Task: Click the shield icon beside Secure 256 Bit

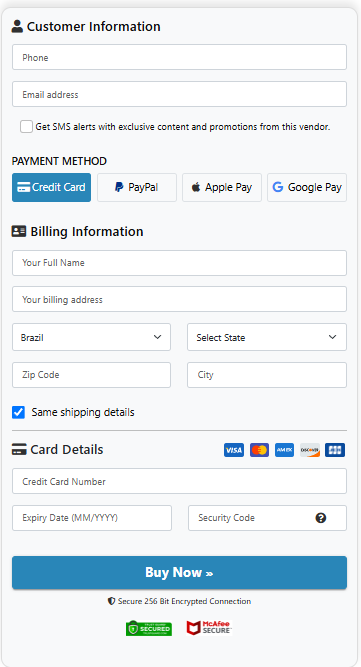Action: pos(111,601)
